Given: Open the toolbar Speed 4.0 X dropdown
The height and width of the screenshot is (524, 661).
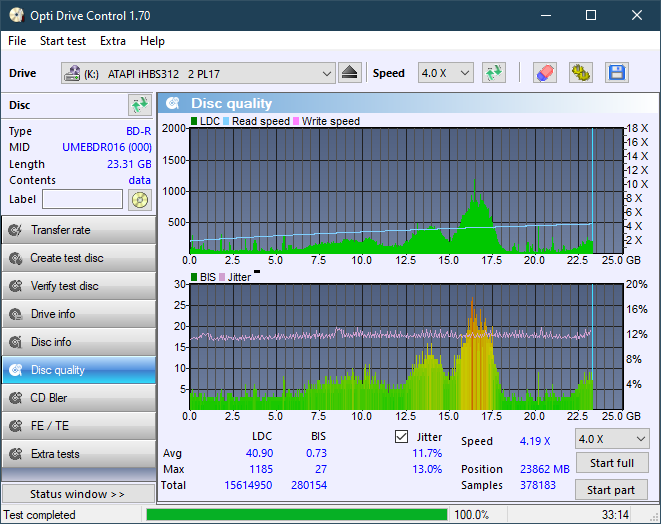Looking at the screenshot, I should click(x=446, y=73).
